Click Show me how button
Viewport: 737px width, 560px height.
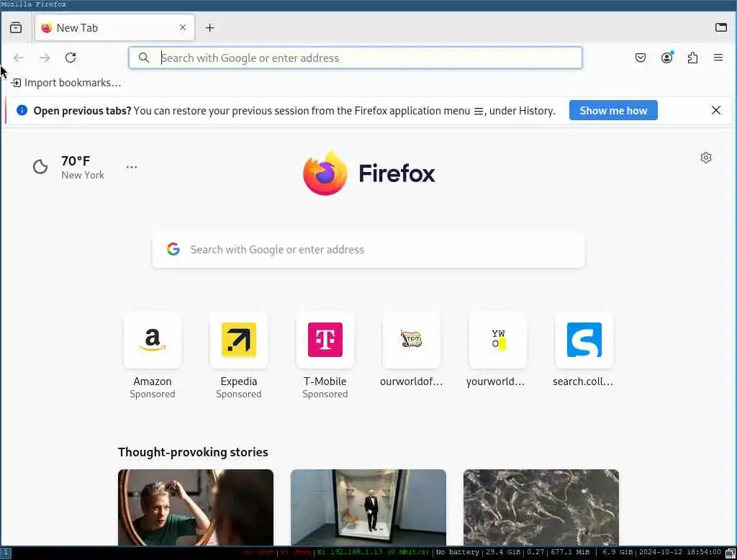point(613,111)
